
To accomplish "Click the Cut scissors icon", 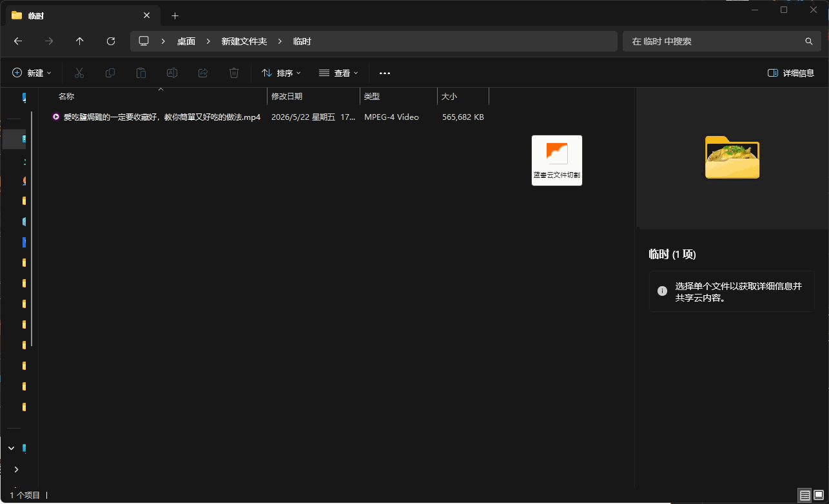I will point(79,73).
